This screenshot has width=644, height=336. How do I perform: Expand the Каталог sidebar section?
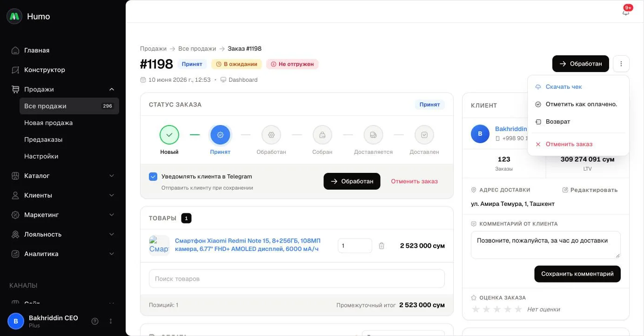[112, 176]
